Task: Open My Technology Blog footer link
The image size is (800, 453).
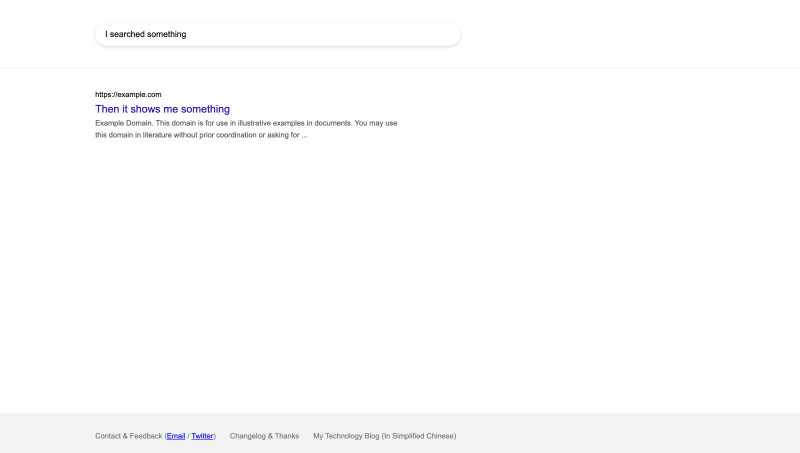Action: [385, 436]
